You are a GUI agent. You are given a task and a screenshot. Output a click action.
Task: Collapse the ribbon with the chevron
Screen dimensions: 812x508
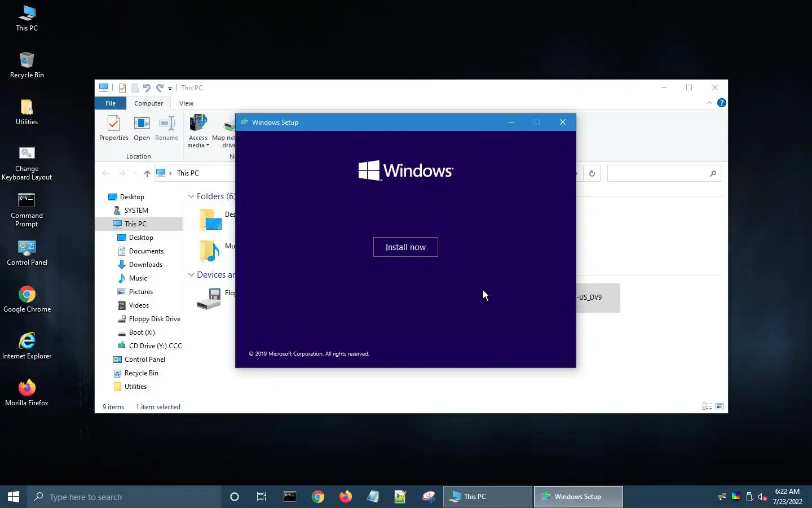709,103
